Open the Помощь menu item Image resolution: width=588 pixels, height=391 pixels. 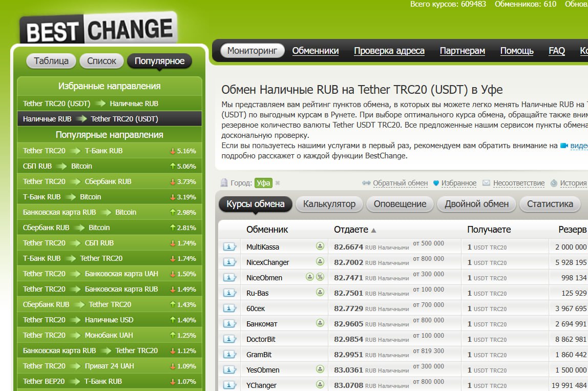[517, 51]
